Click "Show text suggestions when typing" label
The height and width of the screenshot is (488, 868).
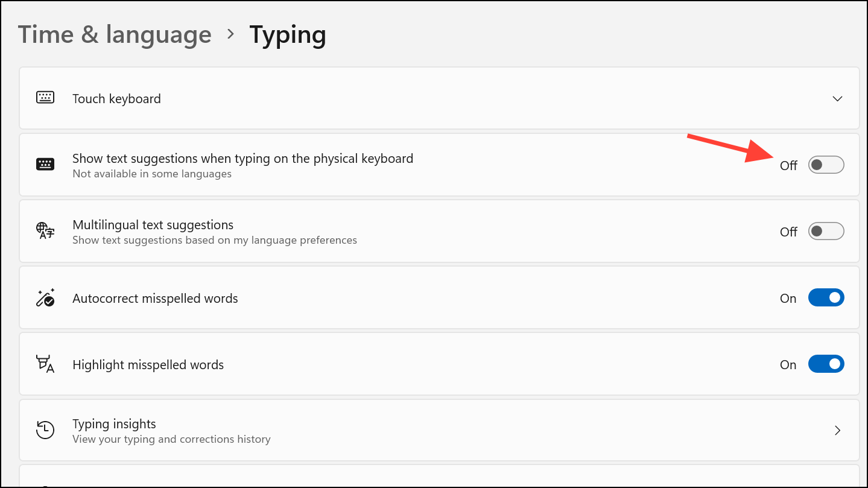[x=242, y=159]
